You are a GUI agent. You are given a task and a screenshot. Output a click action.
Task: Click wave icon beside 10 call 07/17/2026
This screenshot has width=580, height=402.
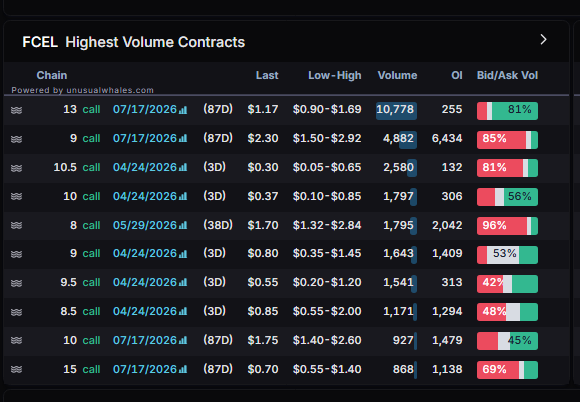pos(16,340)
